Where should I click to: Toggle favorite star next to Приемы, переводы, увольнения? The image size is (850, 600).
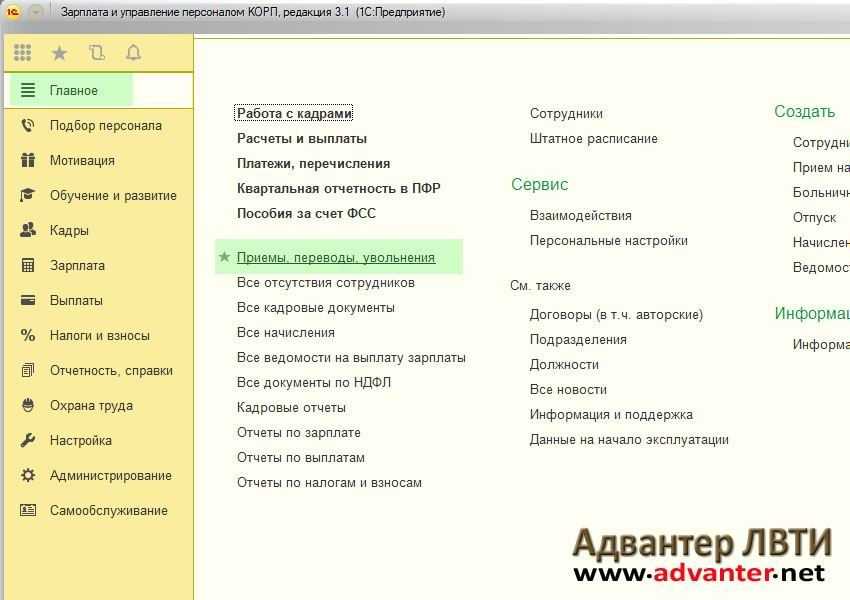point(224,257)
